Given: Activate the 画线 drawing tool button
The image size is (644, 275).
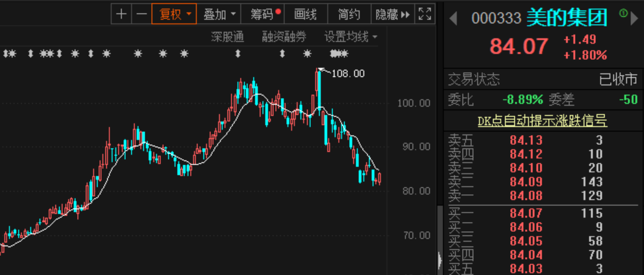Looking at the screenshot, I should 305,14.
